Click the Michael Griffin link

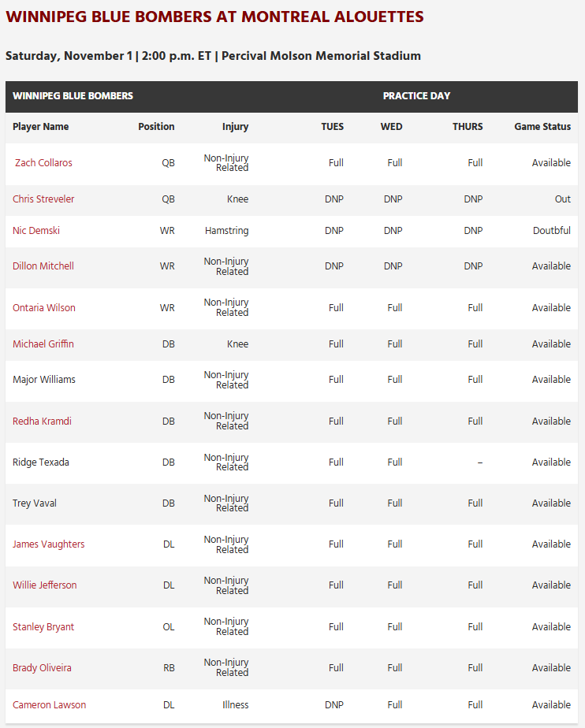click(x=43, y=344)
